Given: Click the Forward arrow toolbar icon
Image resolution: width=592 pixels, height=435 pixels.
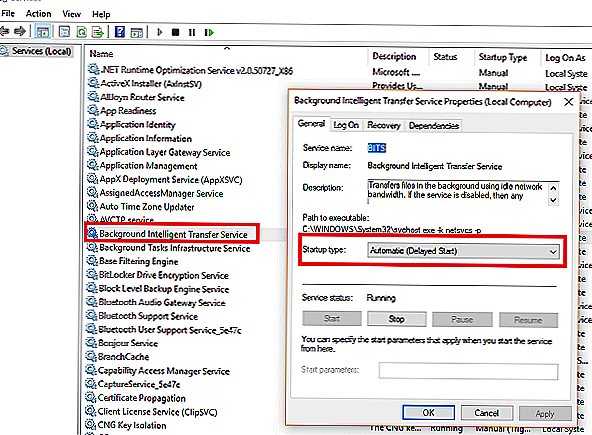Looking at the screenshot, I should coord(20,31).
